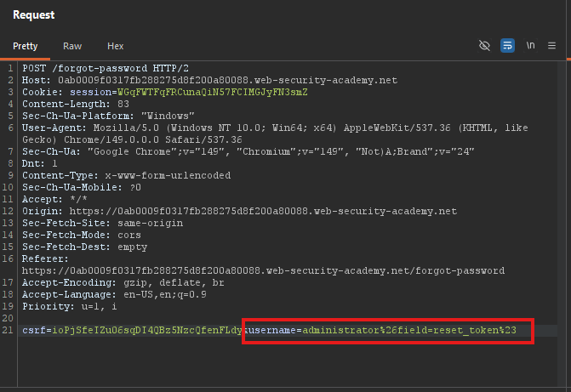Click the Accept-Language: en-US header
Viewport: 571px width, 392px height.
click(x=114, y=295)
